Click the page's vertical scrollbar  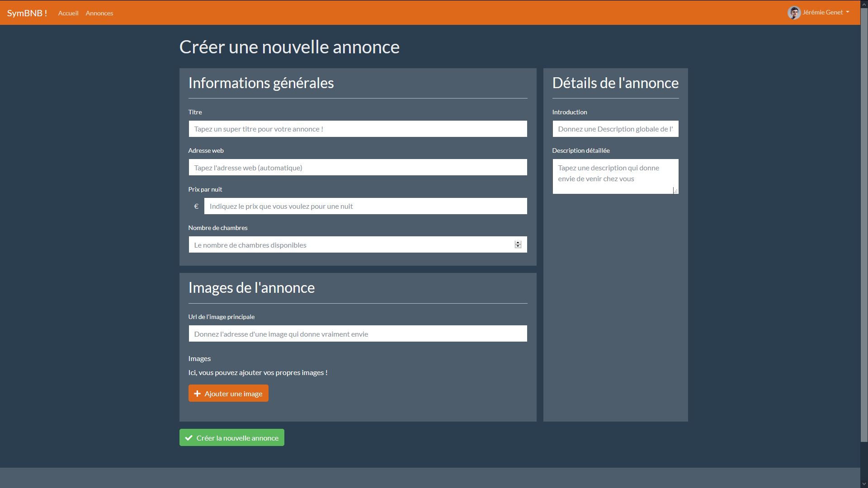(x=864, y=226)
